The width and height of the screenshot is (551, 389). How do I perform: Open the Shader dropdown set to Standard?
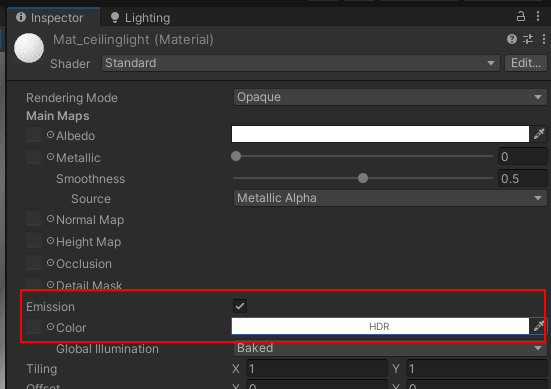click(x=301, y=63)
